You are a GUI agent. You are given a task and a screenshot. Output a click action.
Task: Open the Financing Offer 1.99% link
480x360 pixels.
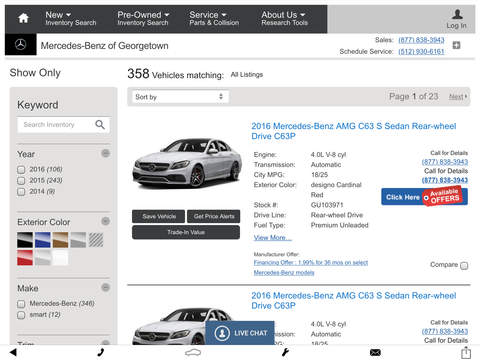(311, 268)
